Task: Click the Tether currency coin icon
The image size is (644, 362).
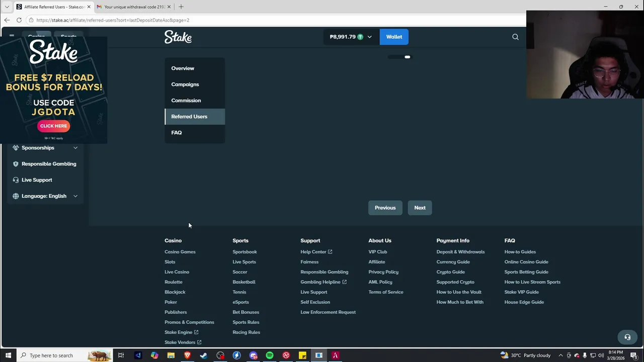Action: (x=360, y=37)
